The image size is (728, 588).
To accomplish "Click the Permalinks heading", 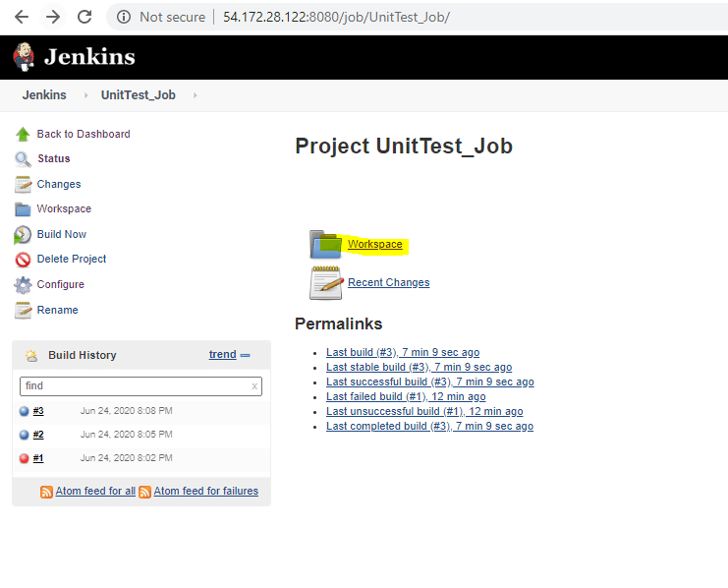I will [x=339, y=323].
